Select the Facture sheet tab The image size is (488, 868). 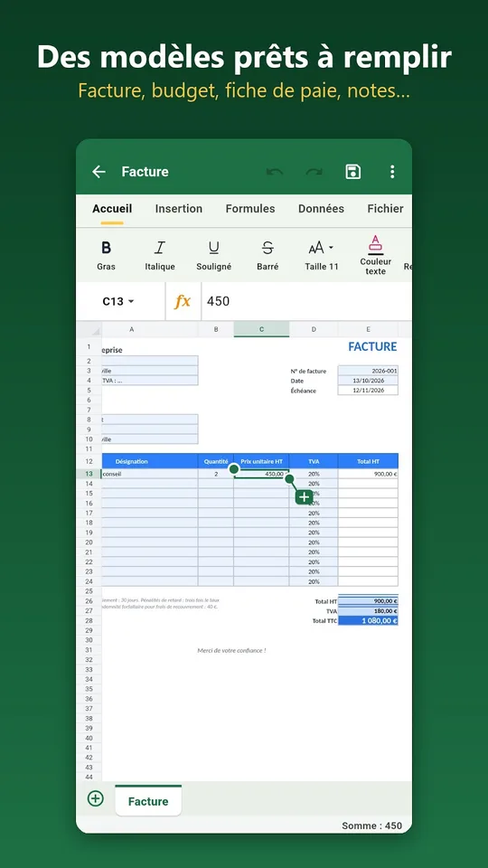tap(148, 800)
